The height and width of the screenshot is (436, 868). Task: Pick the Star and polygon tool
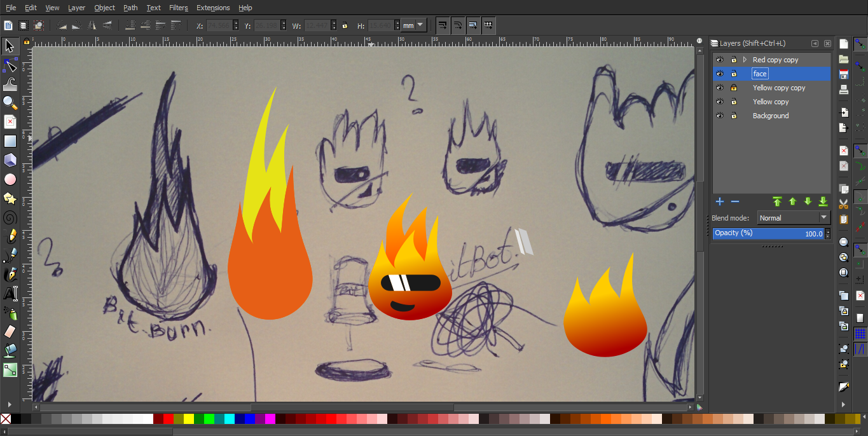[10, 198]
